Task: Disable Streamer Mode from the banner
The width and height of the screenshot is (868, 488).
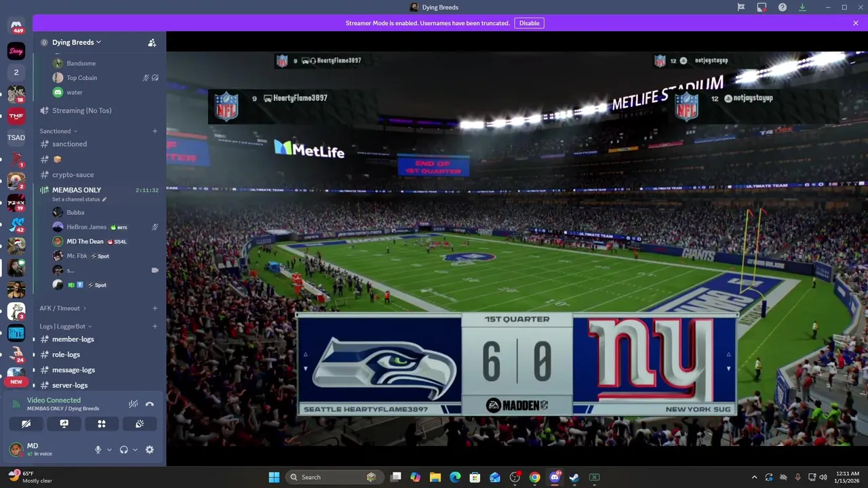Action: point(529,23)
